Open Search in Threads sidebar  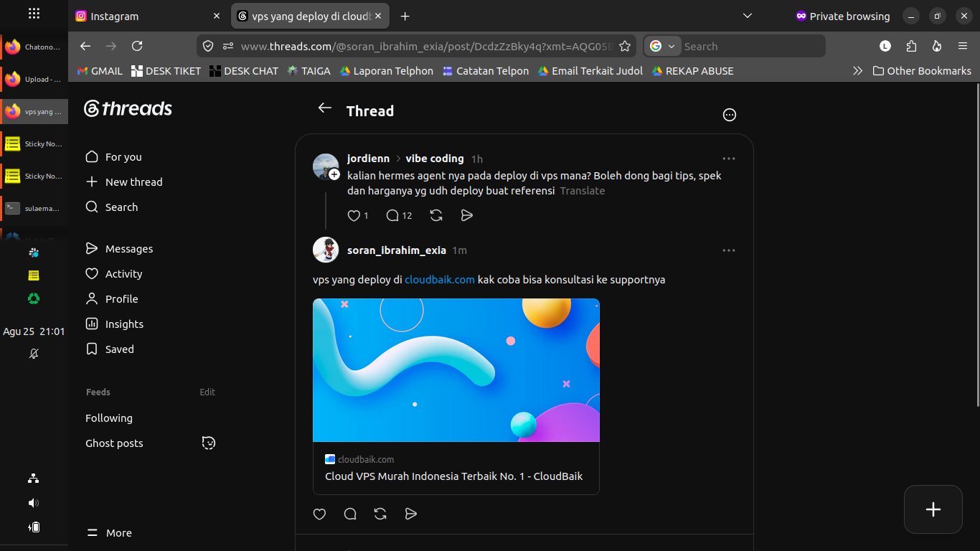(x=111, y=207)
